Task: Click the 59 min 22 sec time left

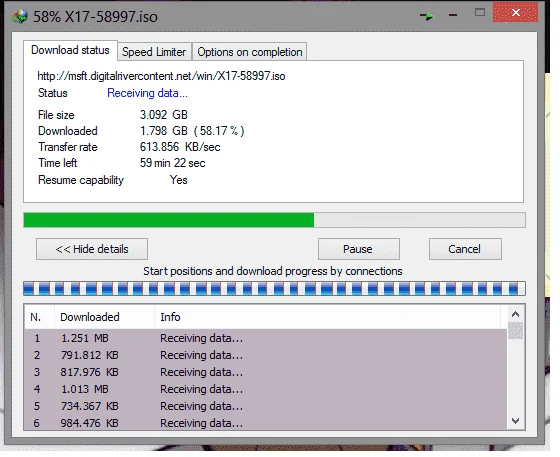Action: (x=172, y=163)
